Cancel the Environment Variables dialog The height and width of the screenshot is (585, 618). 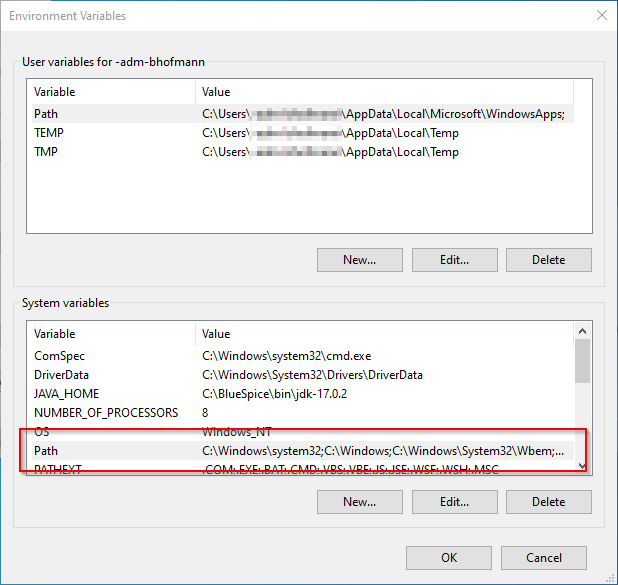[543, 557]
